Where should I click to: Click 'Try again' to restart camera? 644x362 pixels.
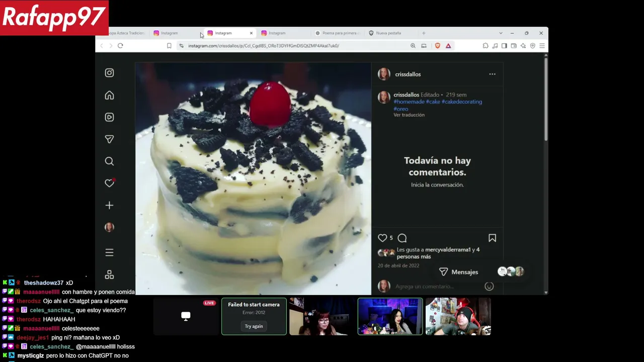(x=254, y=326)
